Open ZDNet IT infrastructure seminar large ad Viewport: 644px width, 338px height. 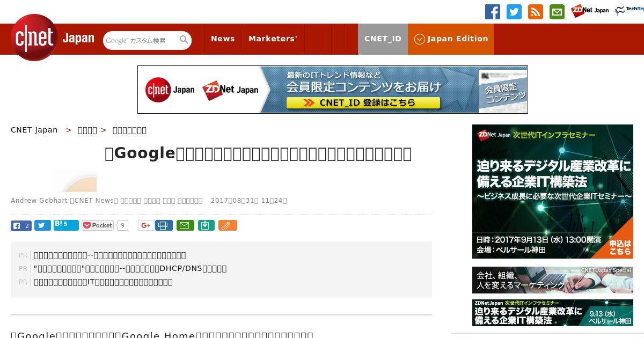[x=553, y=192]
